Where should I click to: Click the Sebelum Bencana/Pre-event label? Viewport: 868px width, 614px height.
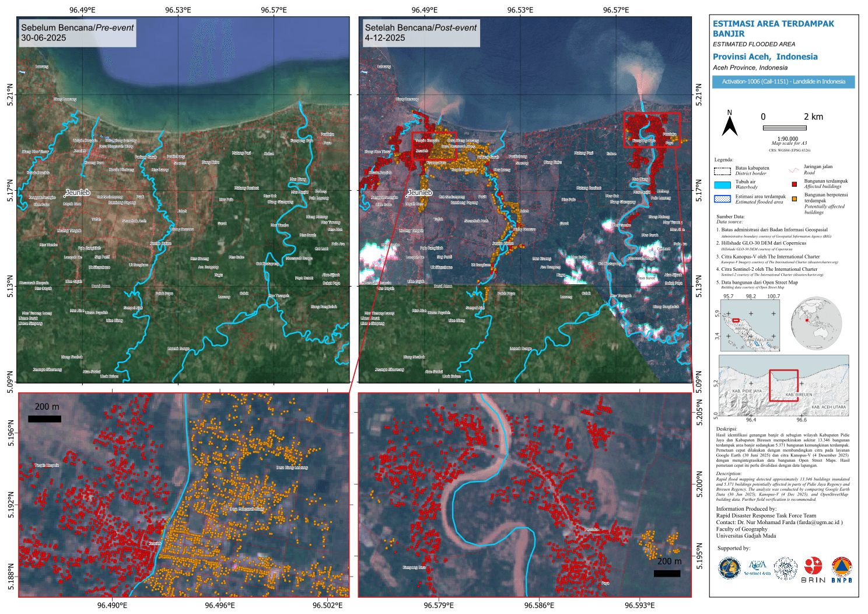[x=77, y=33]
